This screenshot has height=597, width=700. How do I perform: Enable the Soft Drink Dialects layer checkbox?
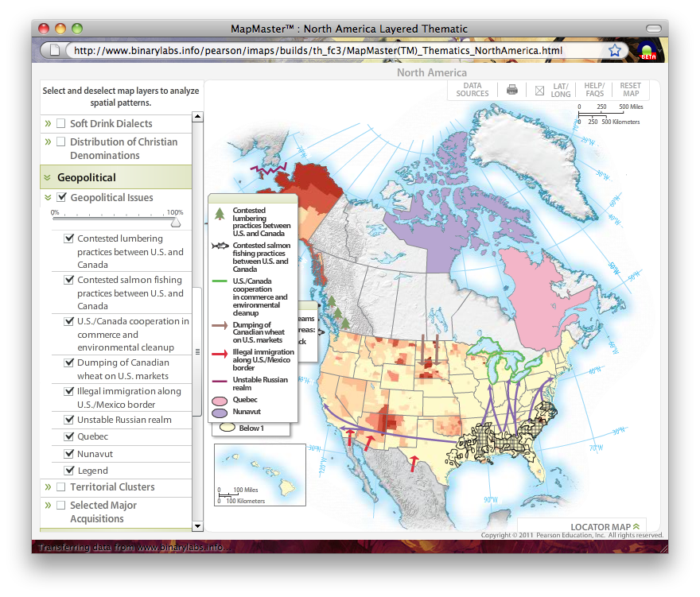(x=61, y=123)
